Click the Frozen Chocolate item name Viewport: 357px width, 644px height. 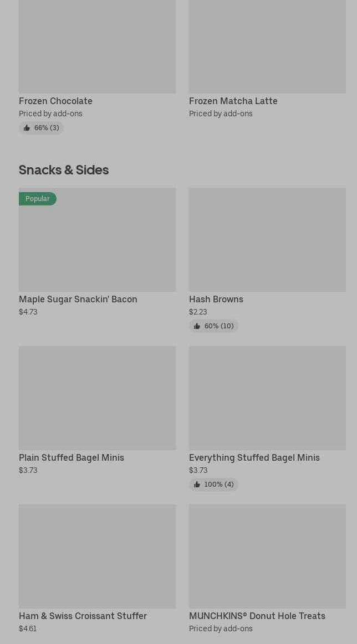pyautogui.click(x=55, y=101)
